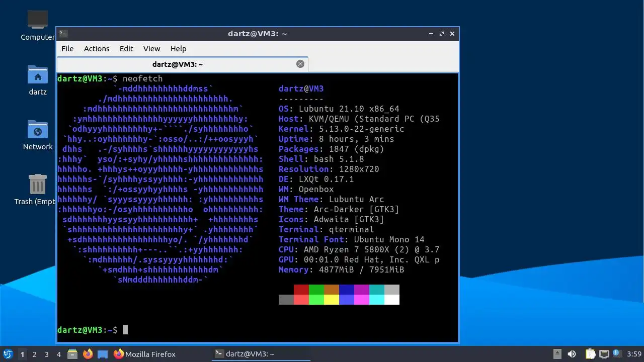Click the removable media eject icon

(x=557, y=354)
